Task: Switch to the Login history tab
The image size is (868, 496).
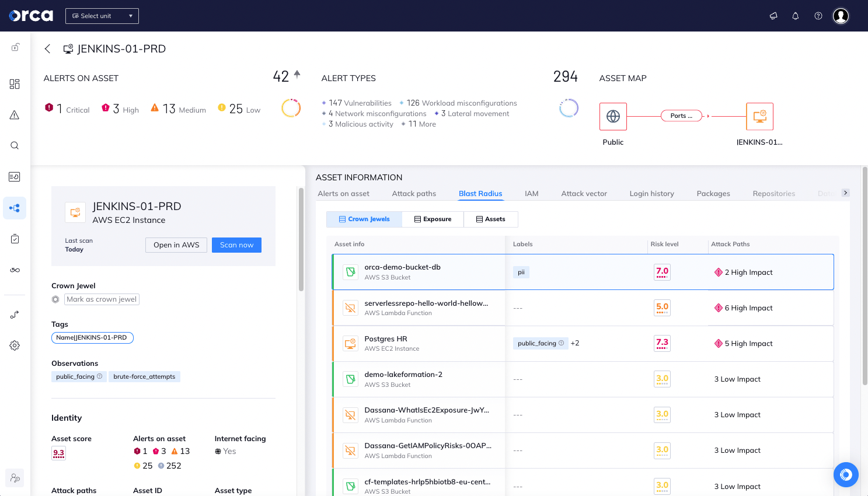Action: 651,194
